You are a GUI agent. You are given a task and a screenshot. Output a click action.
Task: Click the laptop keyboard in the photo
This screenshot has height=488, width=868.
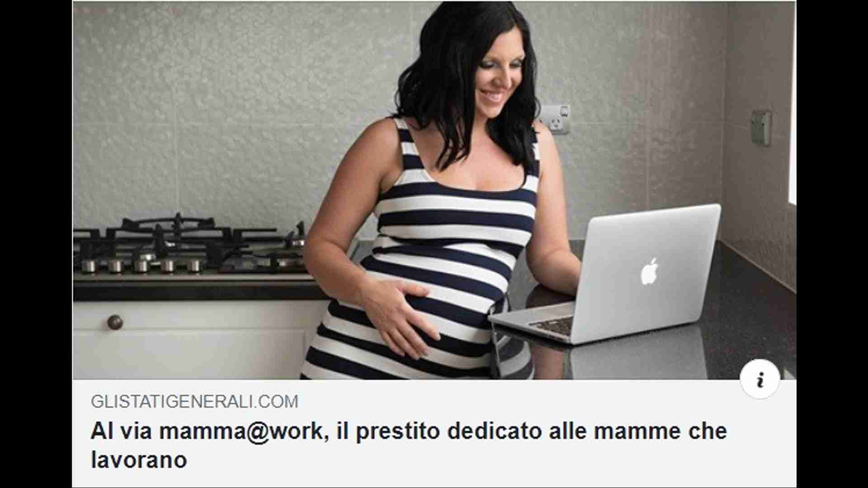click(552, 325)
